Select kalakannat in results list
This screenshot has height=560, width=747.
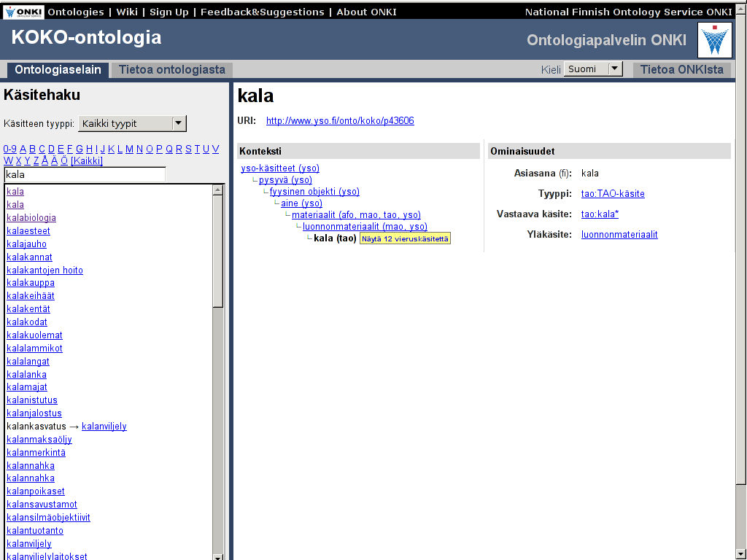(29, 257)
